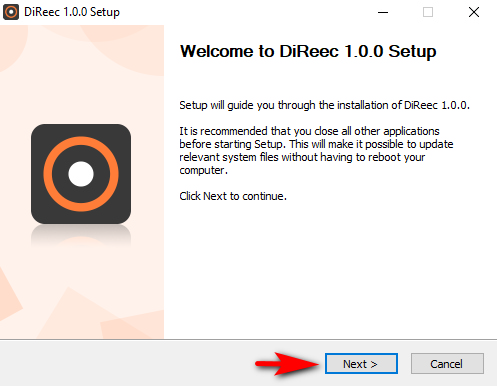The height and width of the screenshot is (386, 497).
Task: Click the Next > button to continue setup
Action: click(361, 364)
